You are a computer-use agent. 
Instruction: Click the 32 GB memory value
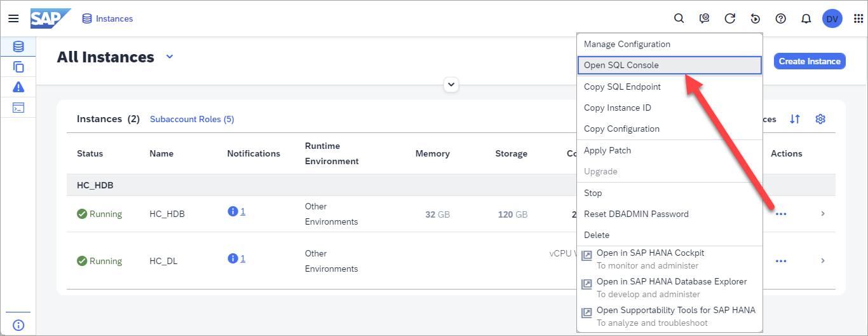tap(438, 214)
